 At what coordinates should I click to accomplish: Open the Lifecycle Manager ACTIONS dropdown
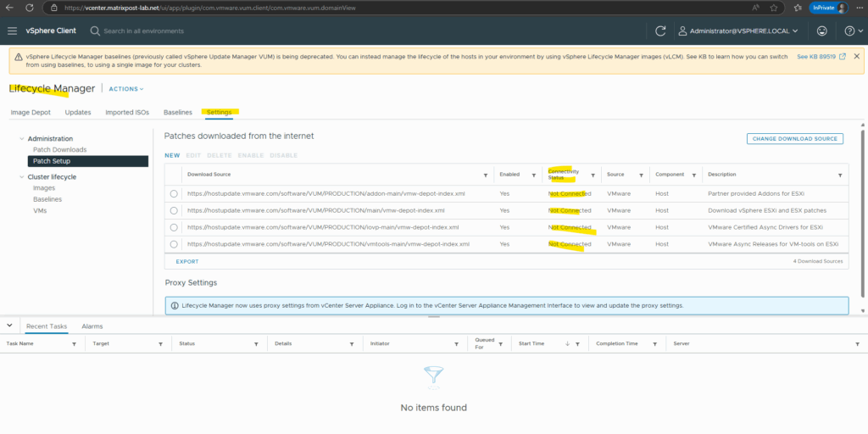click(126, 88)
